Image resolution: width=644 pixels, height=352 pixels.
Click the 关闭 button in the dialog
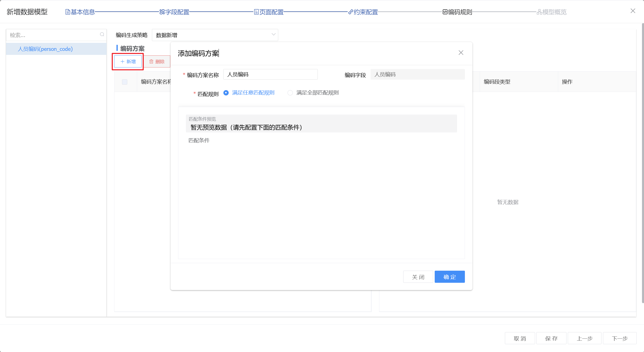pyautogui.click(x=418, y=277)
